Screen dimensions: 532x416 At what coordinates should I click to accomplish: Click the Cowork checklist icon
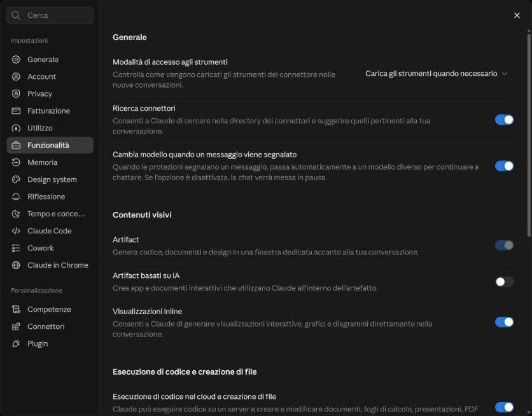16,248
